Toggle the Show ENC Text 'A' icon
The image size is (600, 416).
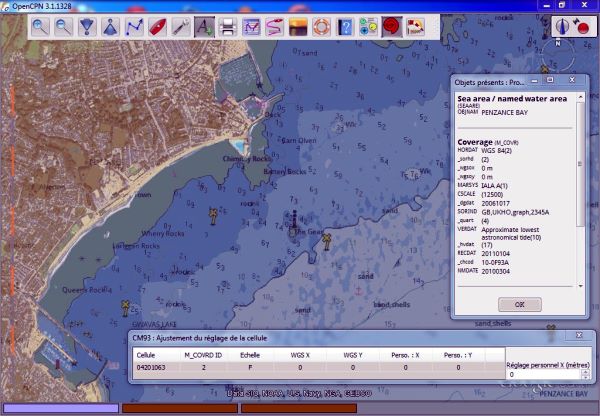tap(204, 27)
